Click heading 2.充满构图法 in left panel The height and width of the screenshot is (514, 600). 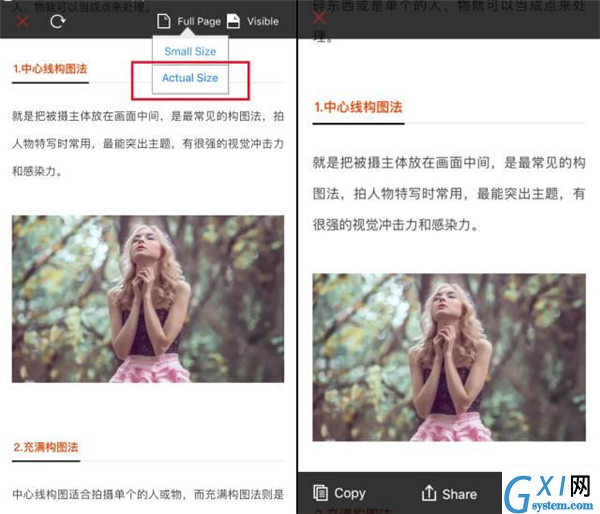[46, 447]
